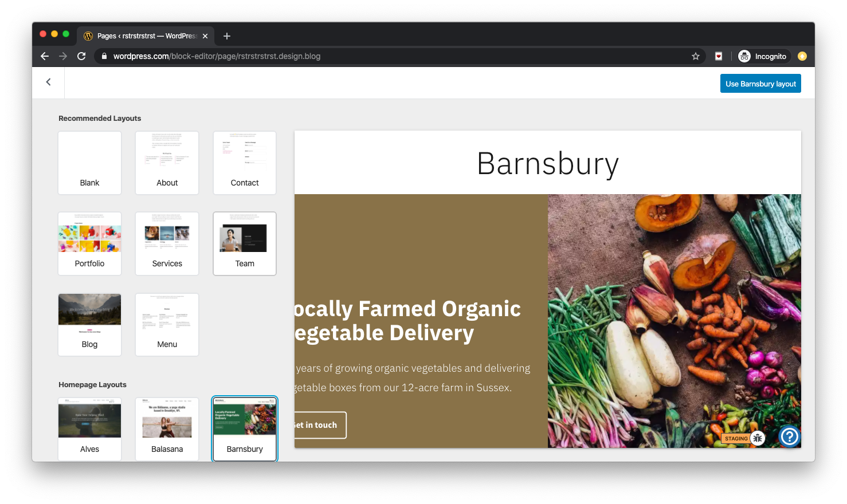Click the Get in touch preview button
The image size is (847, 504).
point(320,425)
